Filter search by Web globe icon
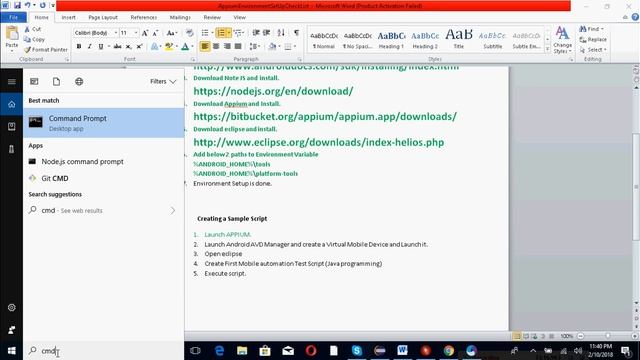Viewport: 640px width, 360px height. coord(79,81)
